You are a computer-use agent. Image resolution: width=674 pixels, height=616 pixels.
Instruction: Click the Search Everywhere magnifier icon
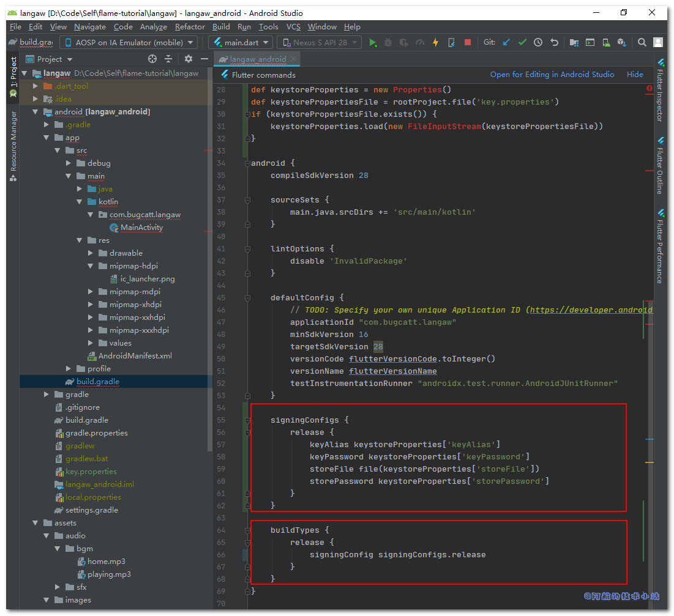[x=642, y=42]
